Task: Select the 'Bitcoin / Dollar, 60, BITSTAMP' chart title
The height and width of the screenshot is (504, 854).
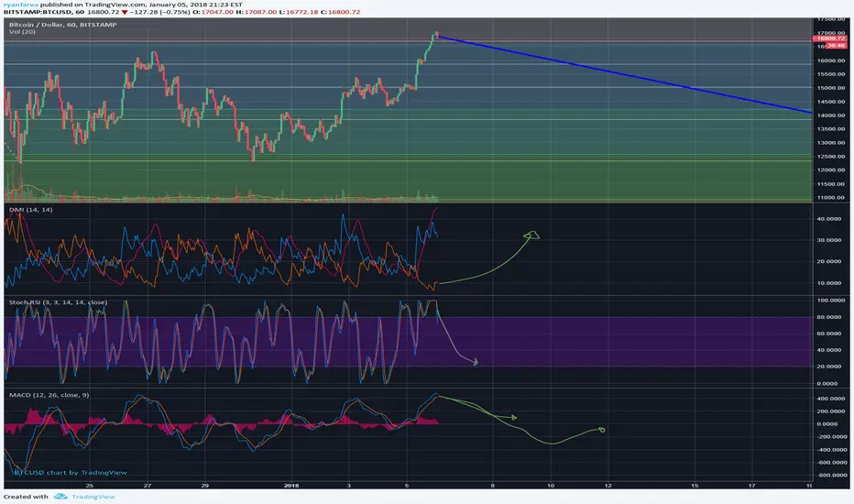Action: pyautogui.click(x=62, y=25)
